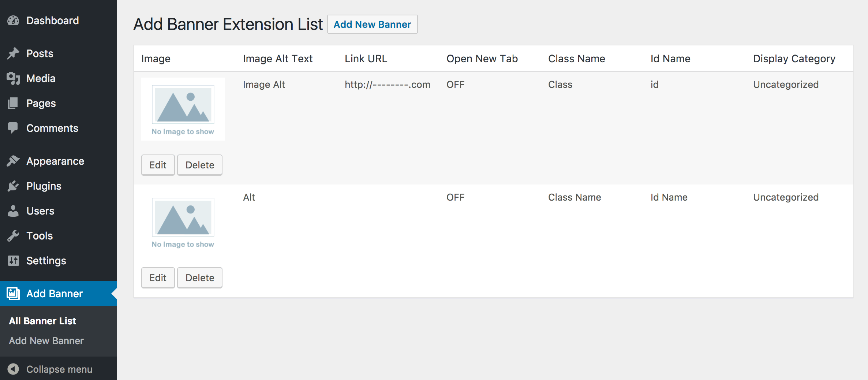Click the Dashboard gauge icon

pos(13,21)
